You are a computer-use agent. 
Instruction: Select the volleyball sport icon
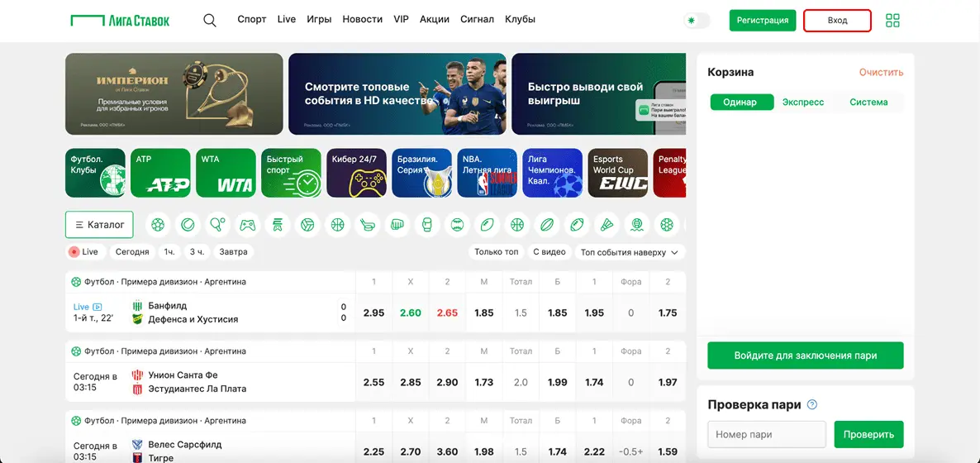click(307, 224)
